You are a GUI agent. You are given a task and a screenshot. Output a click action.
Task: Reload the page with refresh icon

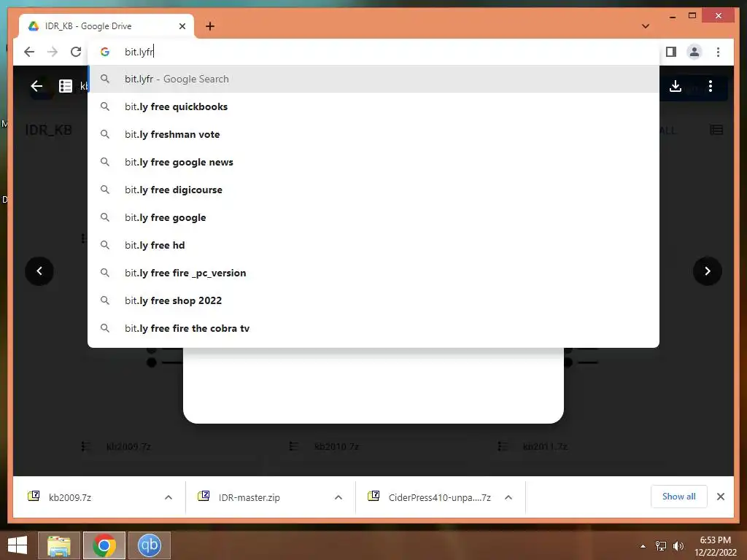click(x=76, y=52)
